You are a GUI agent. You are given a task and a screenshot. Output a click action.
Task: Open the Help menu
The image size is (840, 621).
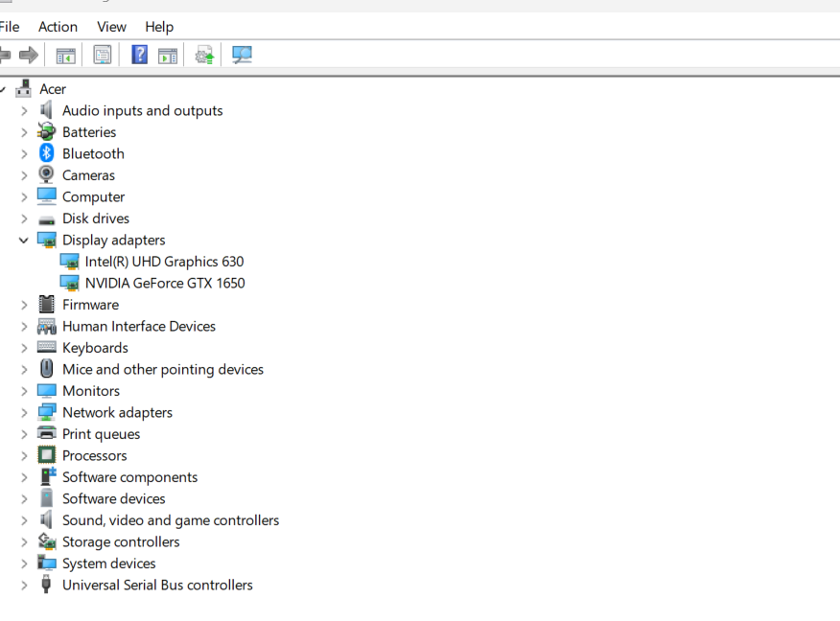tap(159, 27)
